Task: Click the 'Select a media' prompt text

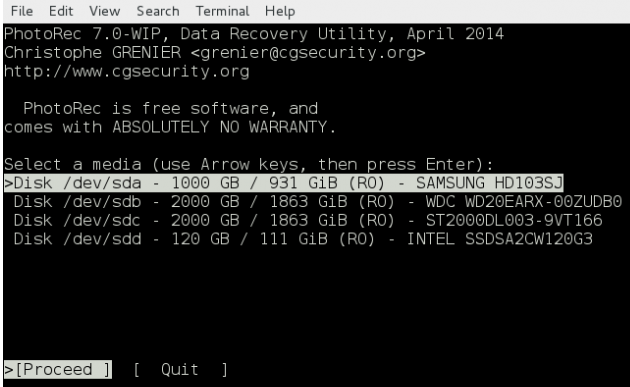Action: point(248,164)
